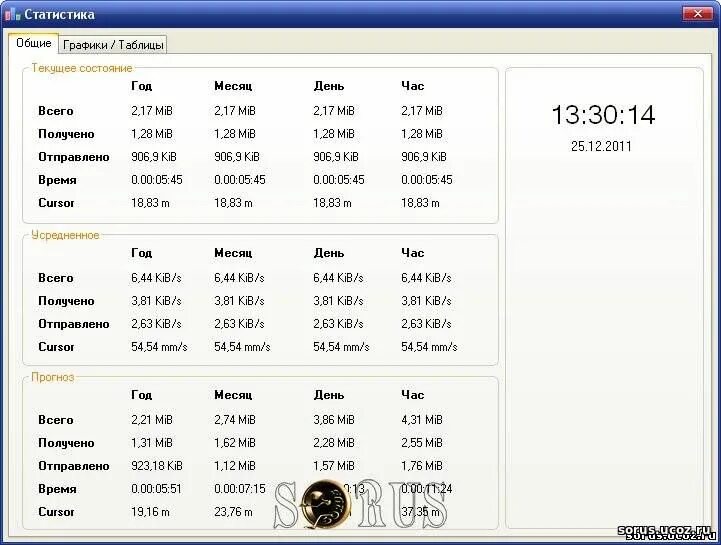Click 1,28 MiB in the Месяц column

(x=235, y=134)
